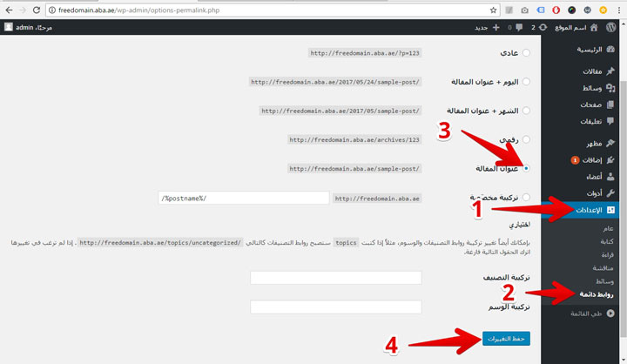This screenshot has width=627, height=364.
Task: Click the plus icon for new content
Action: click(x=496, y=28)
